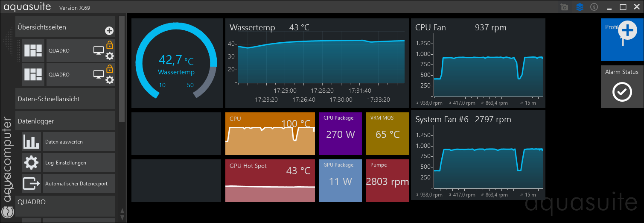
Task: Toggle the lock on first QUADRO page
Action: coord(110,45)
